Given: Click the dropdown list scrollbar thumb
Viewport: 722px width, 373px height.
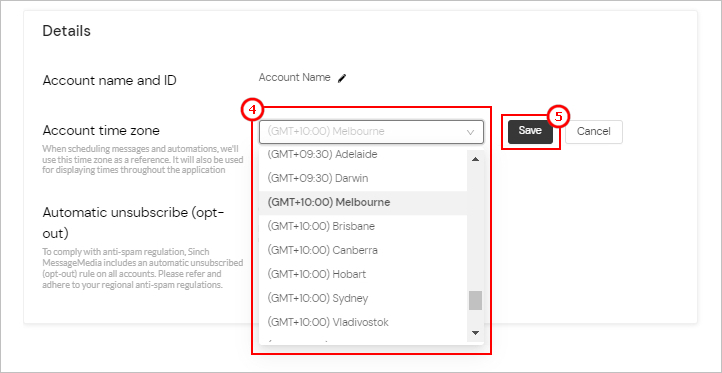Looking at the screenshot, I should click(476, 301).
